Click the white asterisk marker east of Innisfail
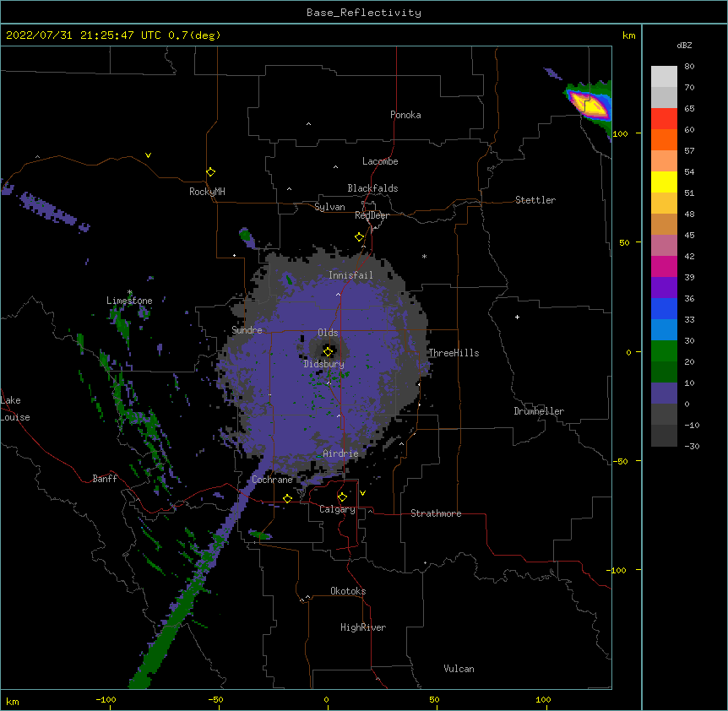 click(424, 256)
